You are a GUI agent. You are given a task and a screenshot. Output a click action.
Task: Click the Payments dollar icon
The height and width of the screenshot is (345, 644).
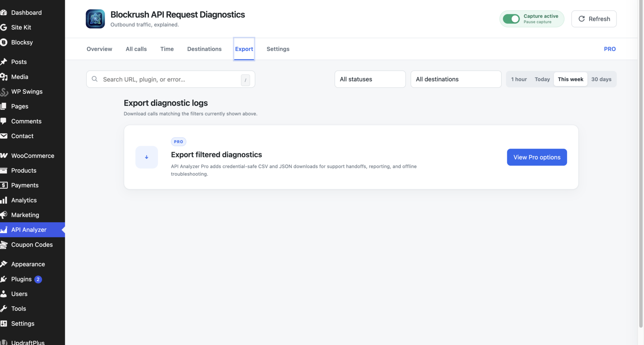pos(4,185)
